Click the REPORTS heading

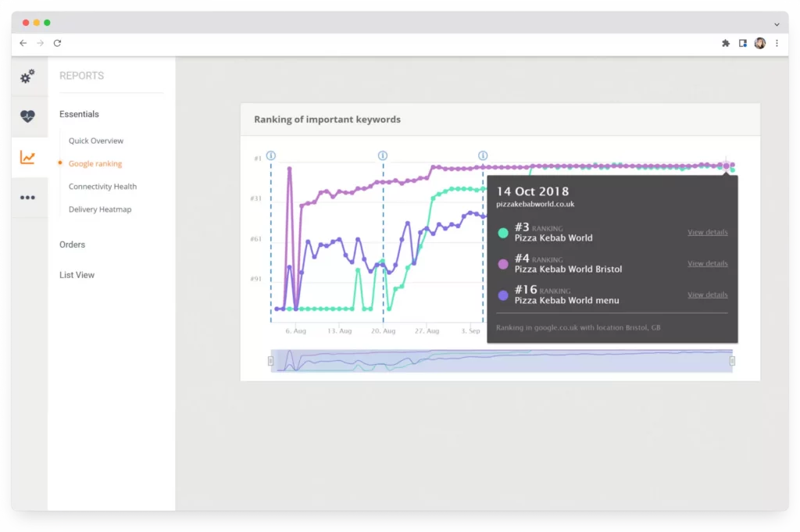(81, 76)
